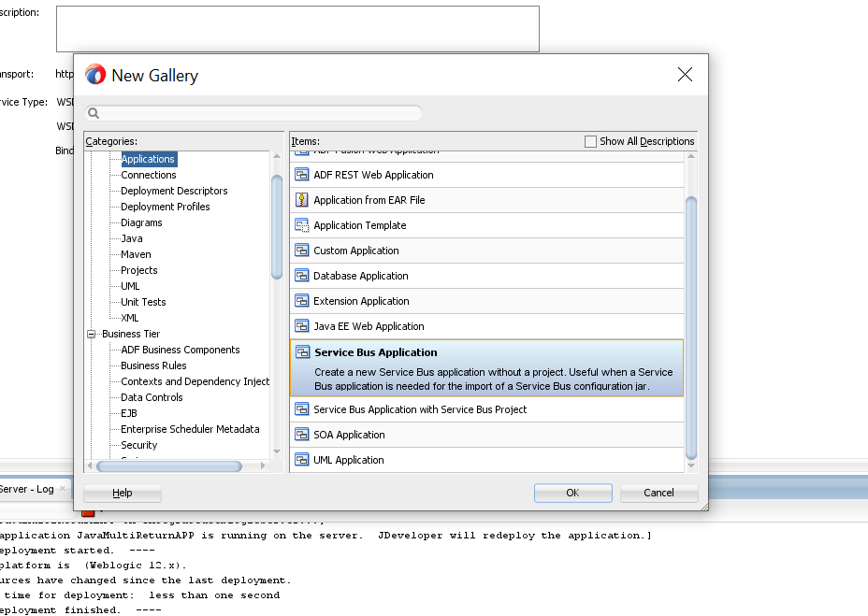Screen dimensions: 868x616
Task: Select Contexts and Dependency Injection category
Action: click(x=195, y=382)
